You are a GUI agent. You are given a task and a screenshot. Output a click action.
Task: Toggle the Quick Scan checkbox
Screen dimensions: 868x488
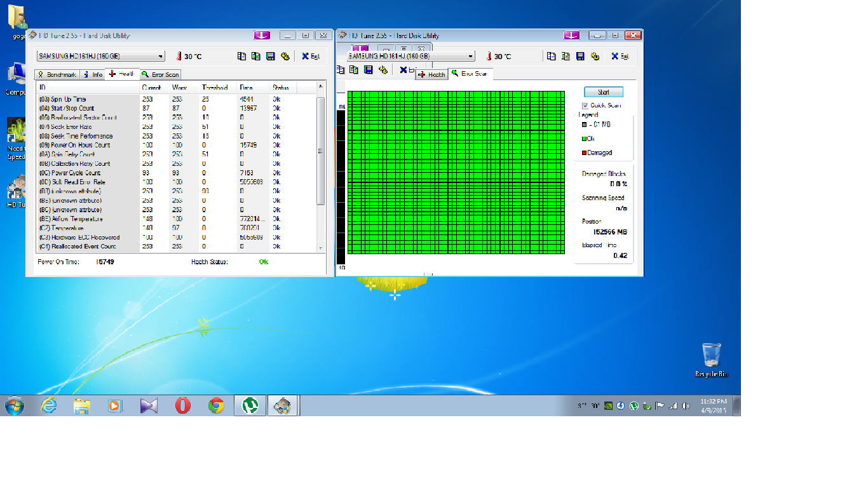tap(585, 105)
